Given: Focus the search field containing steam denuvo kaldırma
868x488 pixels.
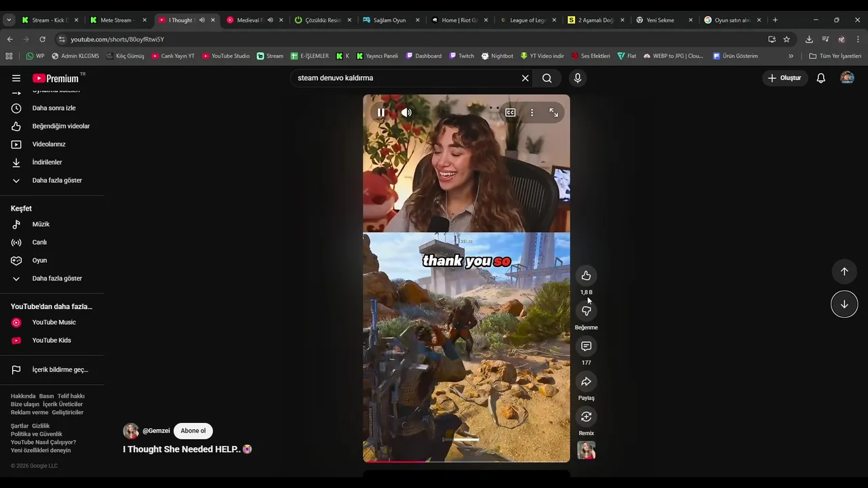Looking at the screenshot, I should pos(407,78).
